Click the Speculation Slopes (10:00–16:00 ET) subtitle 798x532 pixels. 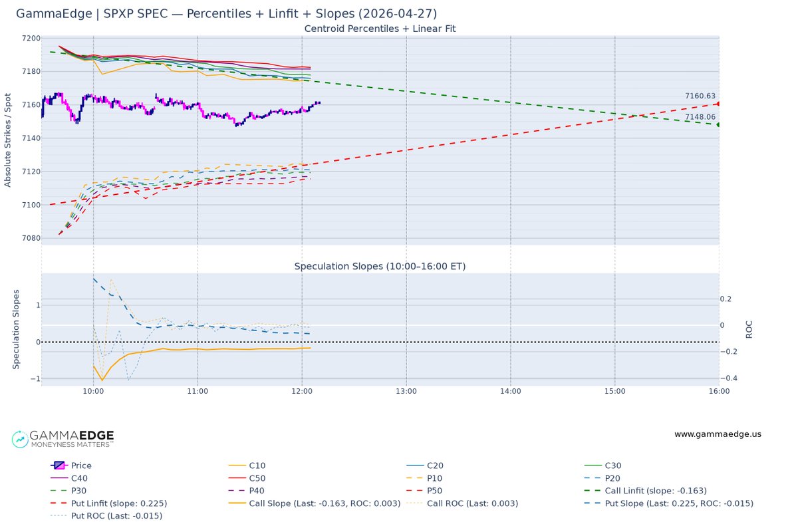tap(380, 266)
